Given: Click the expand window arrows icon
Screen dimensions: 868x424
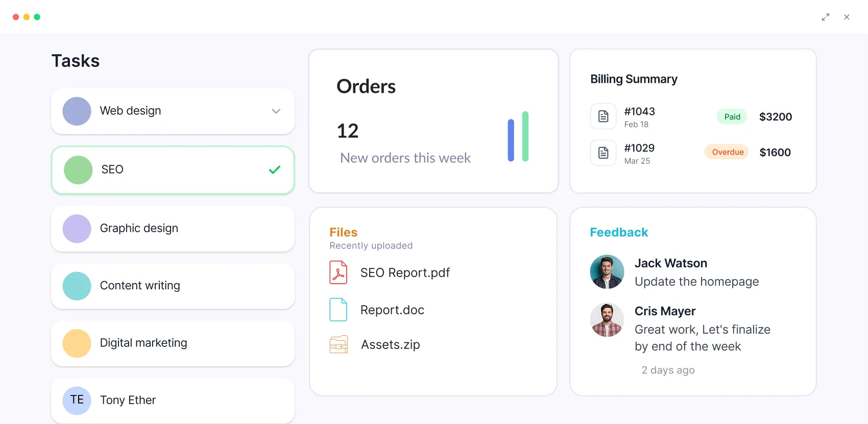Looking at the screenshot, I should coord(825,17).
